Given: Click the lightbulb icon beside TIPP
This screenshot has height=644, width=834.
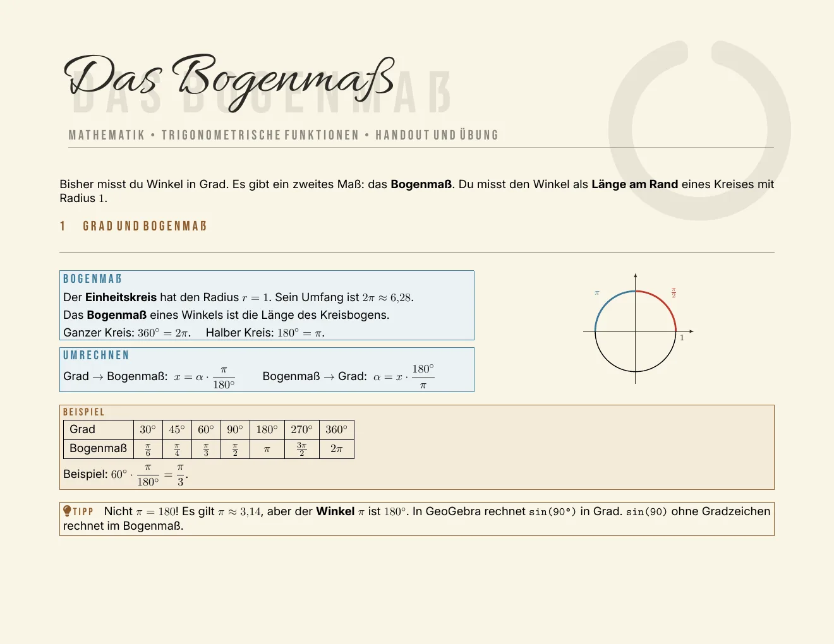Looking at the screenshot, I should tap(67, 511).
